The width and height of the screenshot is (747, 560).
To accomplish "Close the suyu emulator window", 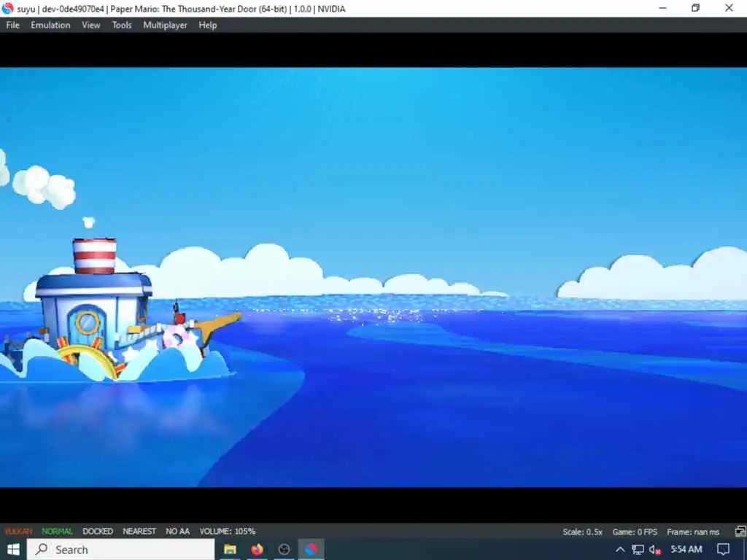I will click(729, 8).
